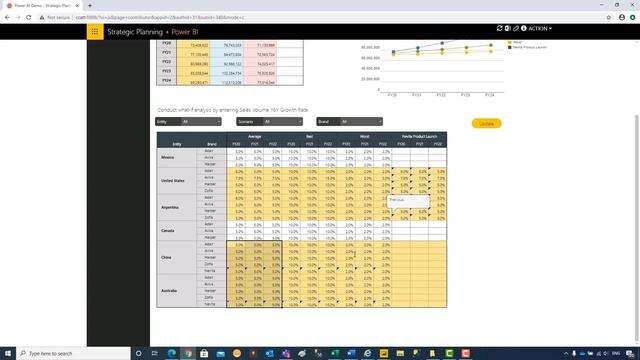
Task: Open Outlook from the taskbar
Action: [x=269, y=353]
